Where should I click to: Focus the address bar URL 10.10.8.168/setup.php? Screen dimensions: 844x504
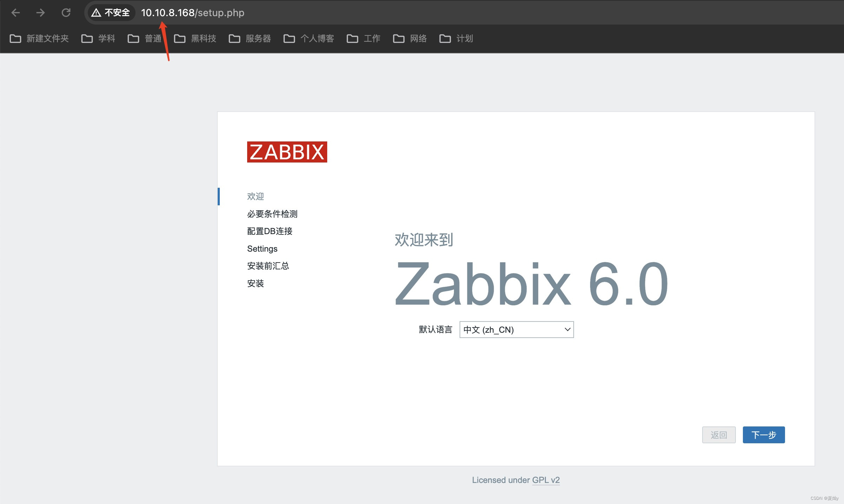pos(192,13)
